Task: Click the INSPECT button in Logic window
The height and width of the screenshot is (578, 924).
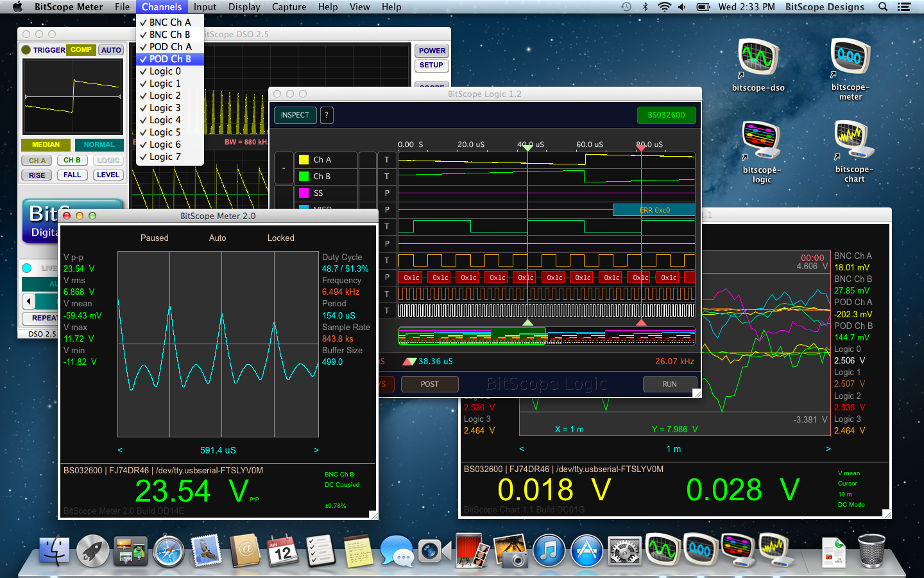Action: 295,115
